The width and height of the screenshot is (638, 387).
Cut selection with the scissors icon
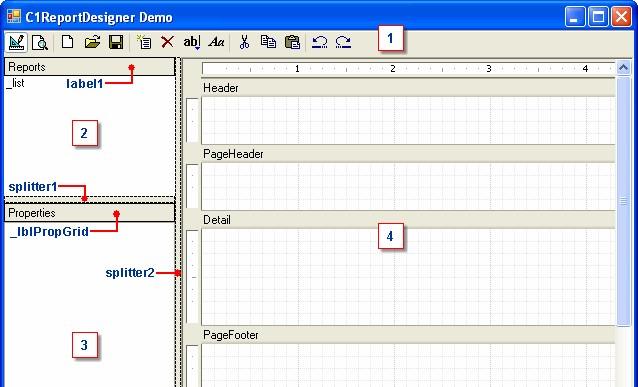tap(244, 42)
